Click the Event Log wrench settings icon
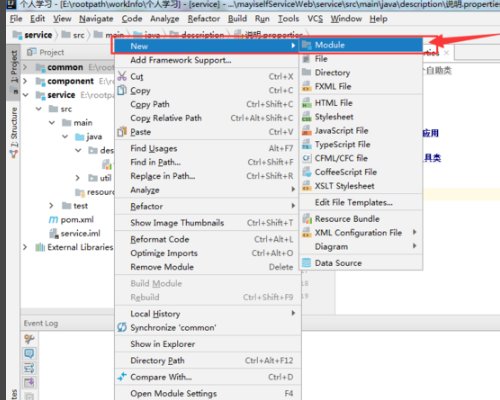Viewport: 500px width, 400px height. 29,339
